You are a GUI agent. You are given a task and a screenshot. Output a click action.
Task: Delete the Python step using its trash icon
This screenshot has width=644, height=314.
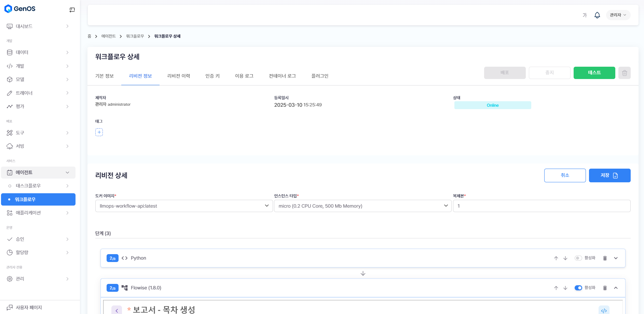click(605, 258)
